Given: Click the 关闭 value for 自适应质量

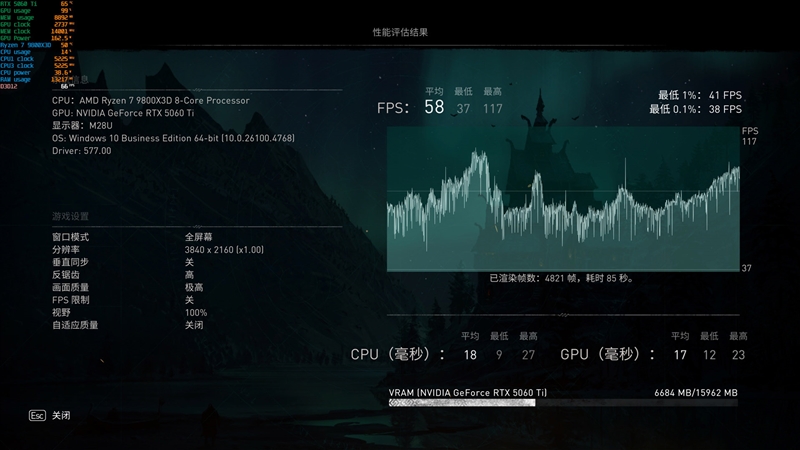Looking at the screenshot, I should coord(194,325).
